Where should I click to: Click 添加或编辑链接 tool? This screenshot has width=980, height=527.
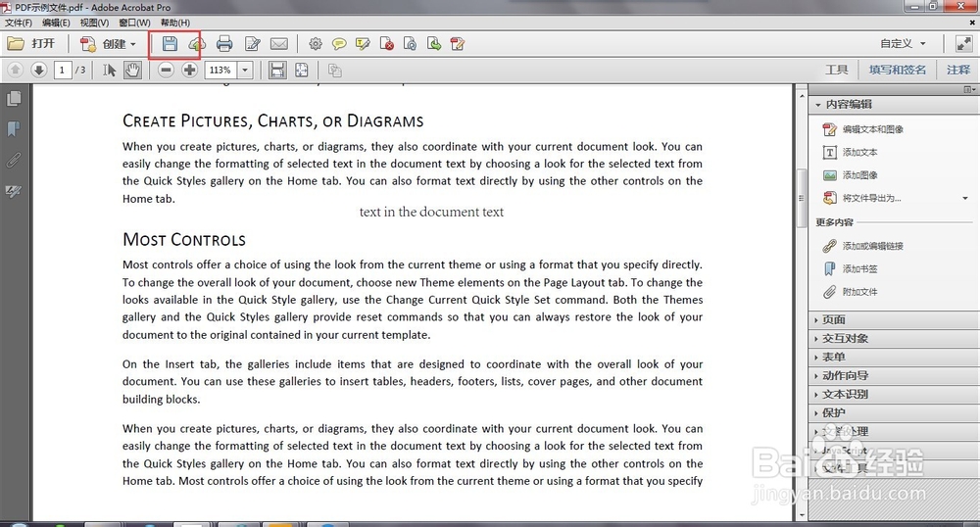pos(863,246)
